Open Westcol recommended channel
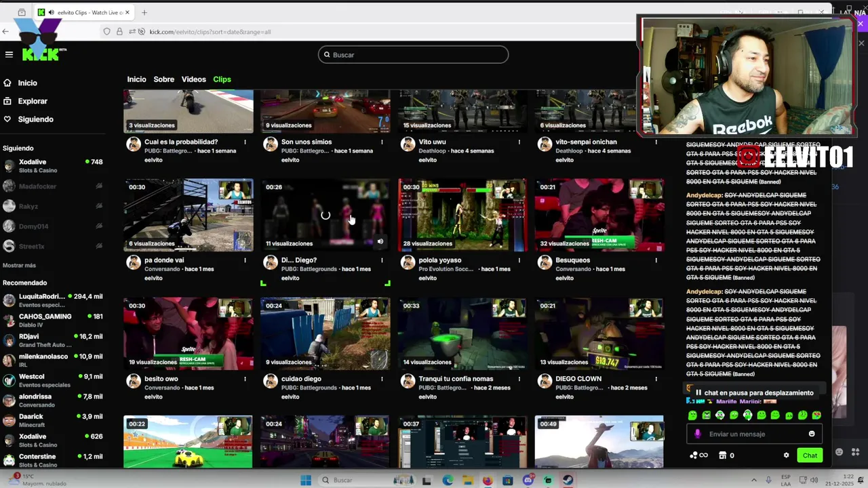This screenshot has width=868, height=488. point(52,380)
